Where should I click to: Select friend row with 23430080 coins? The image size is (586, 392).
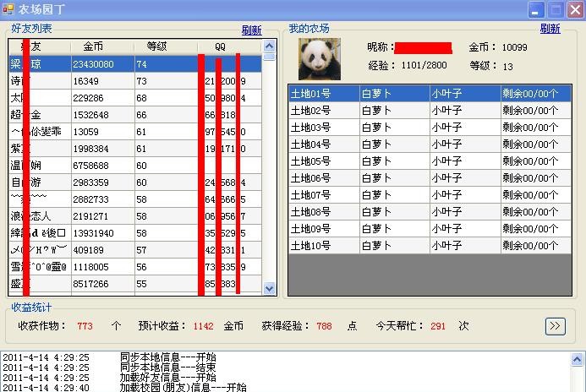point(135,64)
